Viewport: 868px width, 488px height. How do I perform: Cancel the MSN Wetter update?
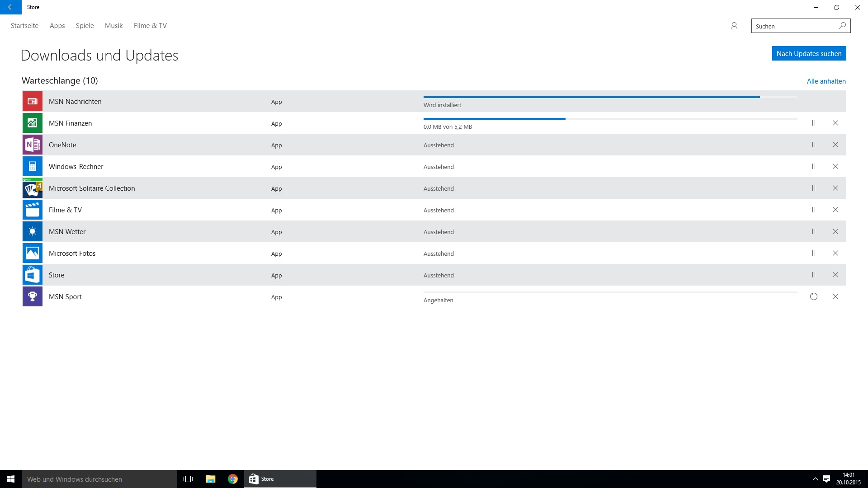pyautogui.click(x=835, y=232)
